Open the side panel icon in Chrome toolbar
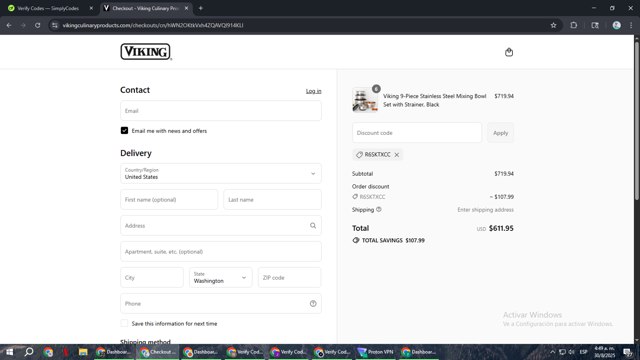The width and height of the screenshot is (640, 360). pos(595,25)
